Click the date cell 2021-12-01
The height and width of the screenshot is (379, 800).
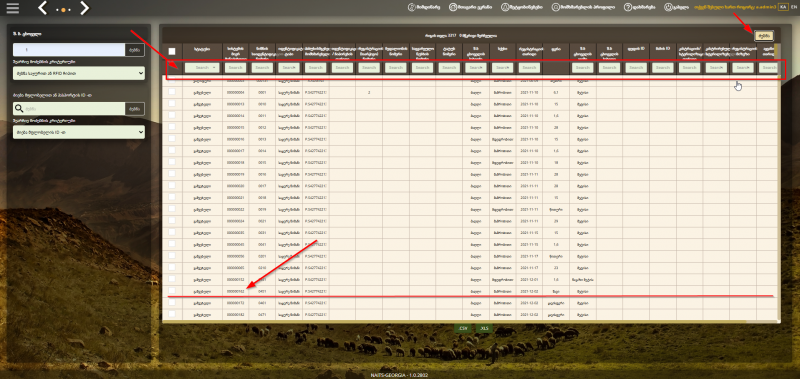(529, 280)
